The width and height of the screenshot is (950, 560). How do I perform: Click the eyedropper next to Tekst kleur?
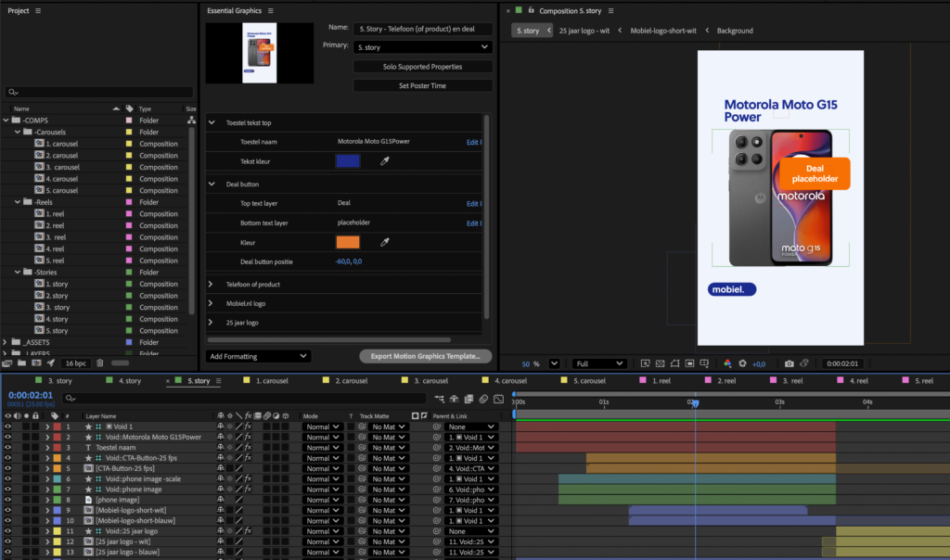(x=383, y=161)
